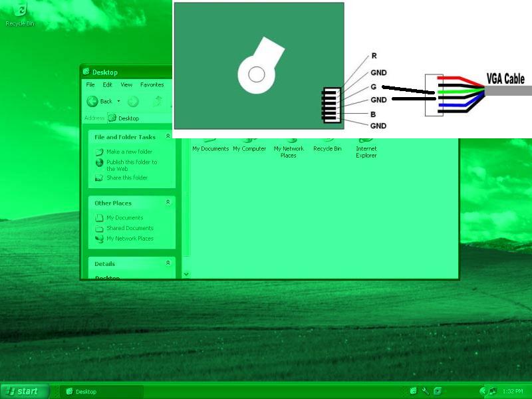Click the system tray clock
The height and width of the screenshot is (399, 532).
pos(513,392)
